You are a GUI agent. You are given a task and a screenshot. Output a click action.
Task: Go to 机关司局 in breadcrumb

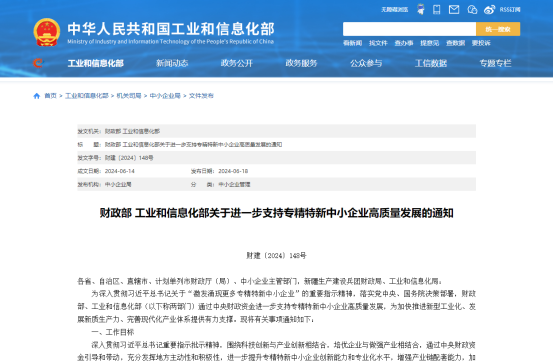click(x=129, y=96)
